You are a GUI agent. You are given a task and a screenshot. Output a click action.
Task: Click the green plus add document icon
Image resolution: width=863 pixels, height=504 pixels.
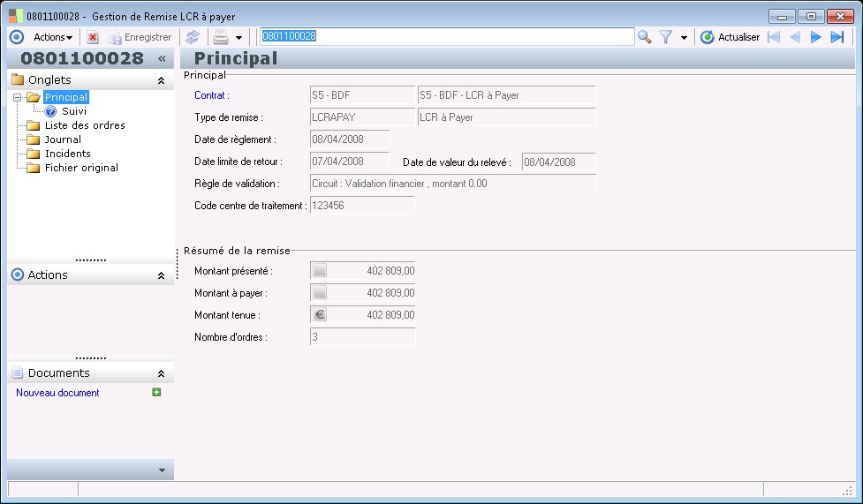click(156, 392)
